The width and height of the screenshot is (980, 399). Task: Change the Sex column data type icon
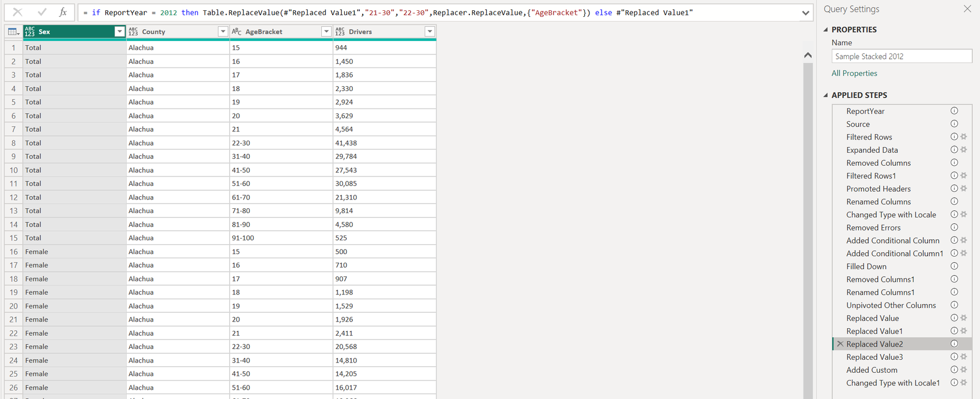pos(30,32)
